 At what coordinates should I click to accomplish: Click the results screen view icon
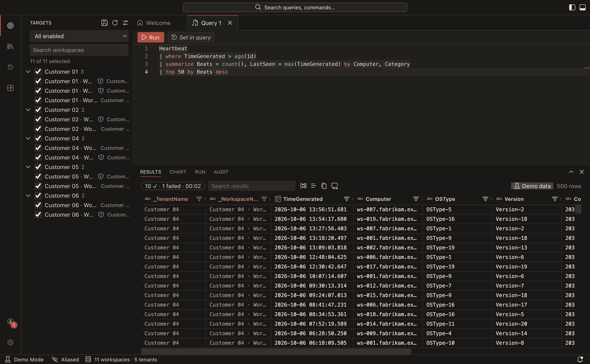point(334,186)
